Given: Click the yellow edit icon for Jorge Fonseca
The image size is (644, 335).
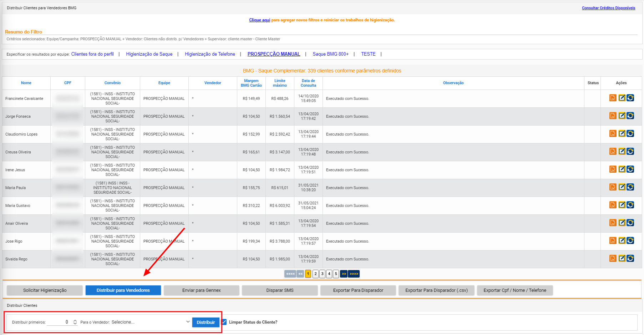Looking at the screenshot, I should [622, 116].
